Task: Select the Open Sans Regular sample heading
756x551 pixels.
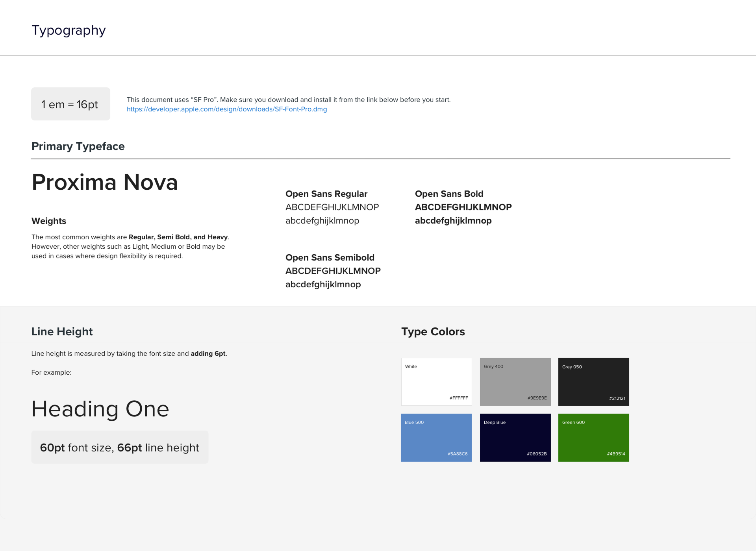Action: (x=326, y=194)
